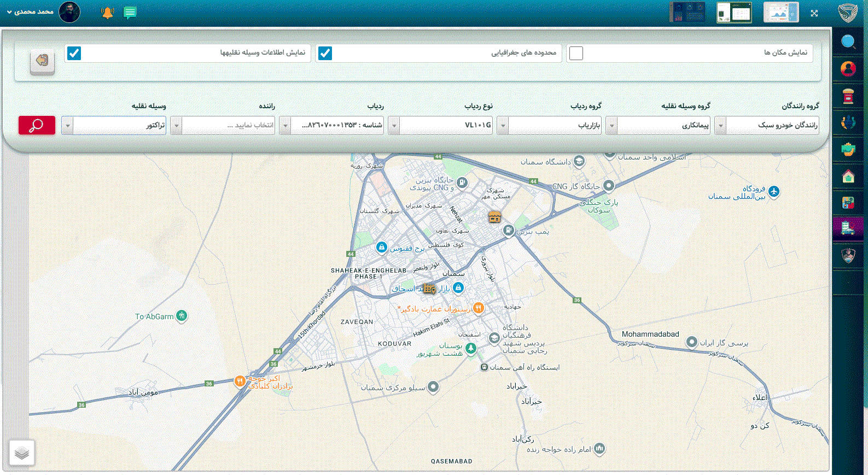
Task: Open the chart dashboard thumbnail in header
Action: [780, 13]
